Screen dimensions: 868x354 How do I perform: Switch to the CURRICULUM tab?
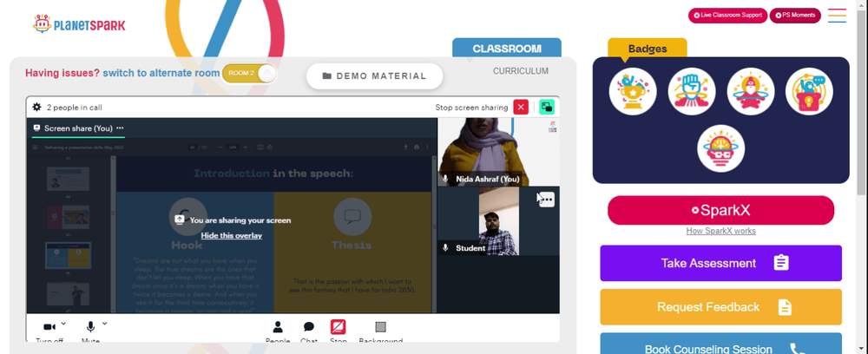point(521,71)
